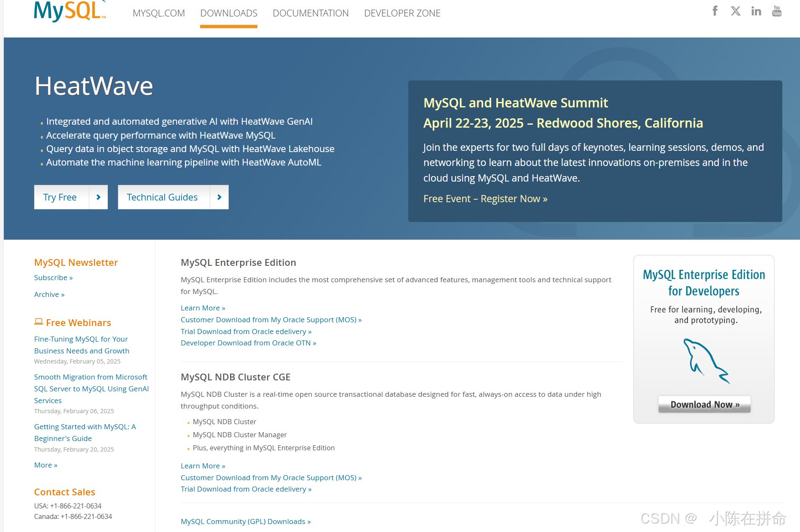This screenshot has height=532, width=800.
Task: Open the X (Twitter) social icon
Action: point(736,11)
